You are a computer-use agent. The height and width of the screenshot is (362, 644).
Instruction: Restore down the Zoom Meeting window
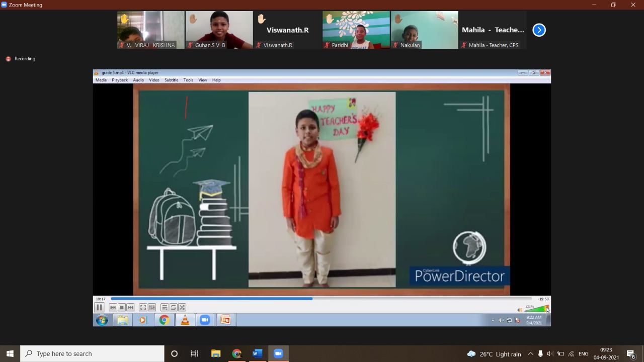[613, 5]
